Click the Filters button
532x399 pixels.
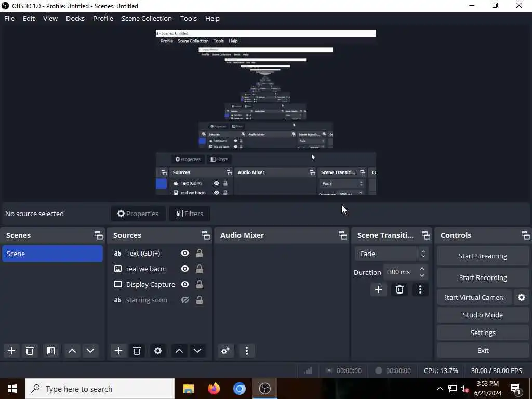(189, 214)
